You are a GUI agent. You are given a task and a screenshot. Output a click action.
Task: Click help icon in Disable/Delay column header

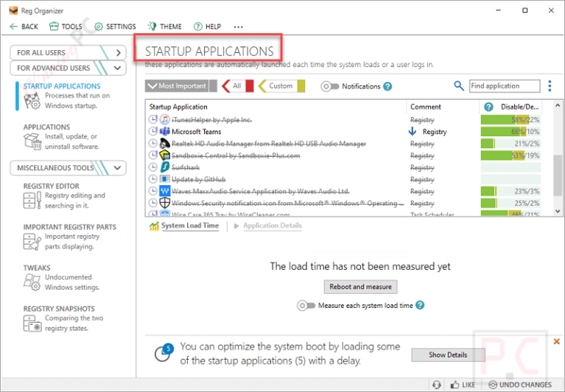[x=488, y=107]
